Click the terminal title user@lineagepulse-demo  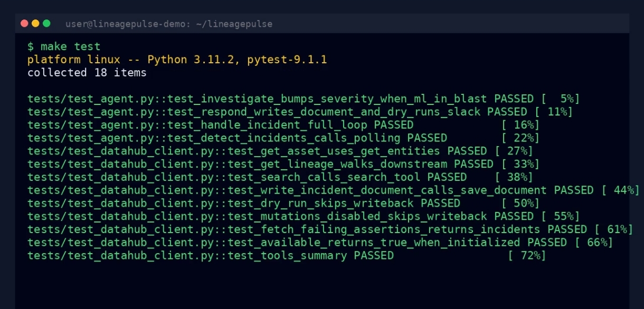pos(169,24)
